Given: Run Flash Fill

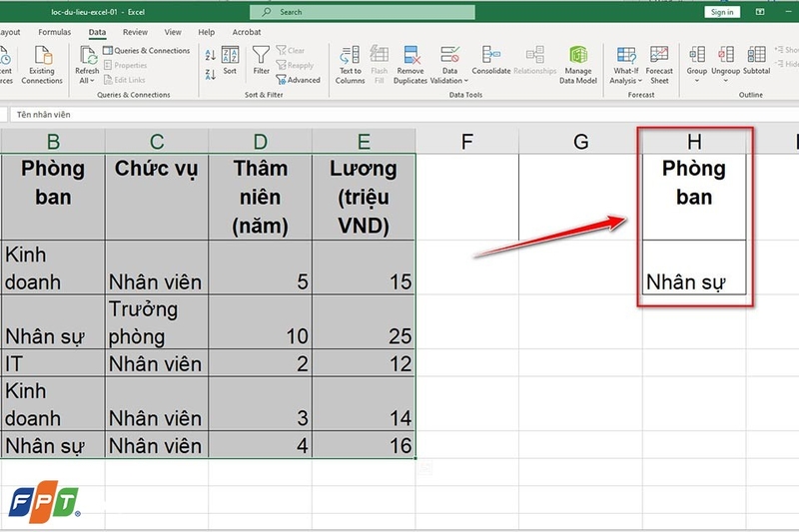Looking at the screenshot, I should (380, 65).
